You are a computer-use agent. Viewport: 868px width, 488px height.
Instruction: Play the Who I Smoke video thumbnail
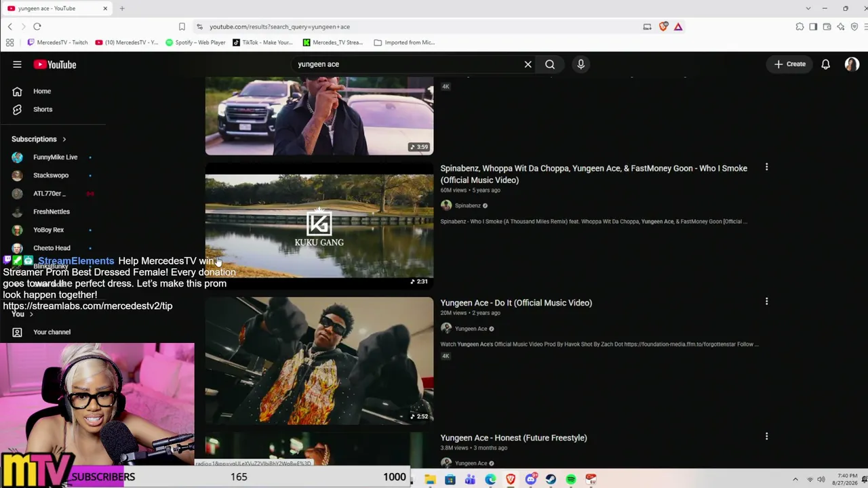(319, 226)
